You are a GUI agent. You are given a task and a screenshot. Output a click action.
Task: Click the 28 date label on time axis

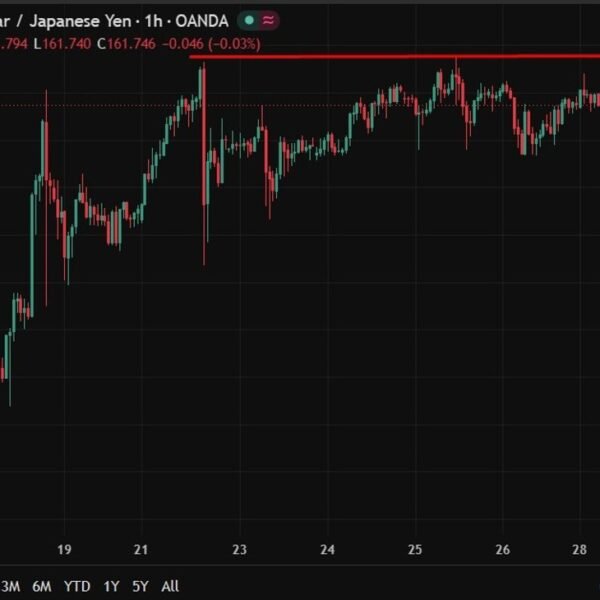click(x=579, y=549)
